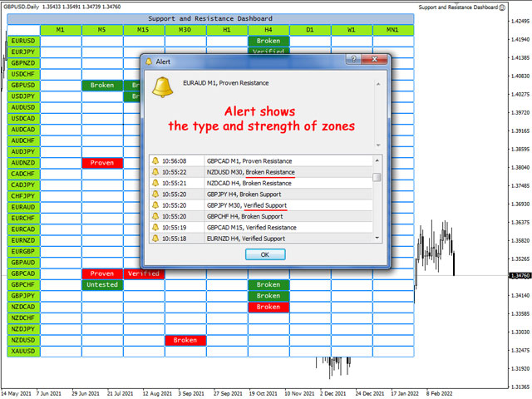Click bell icon on the 10:55:18 row
Image resolution: width=532 pixels, height=399 pixels.
click(x=155, y=238)
